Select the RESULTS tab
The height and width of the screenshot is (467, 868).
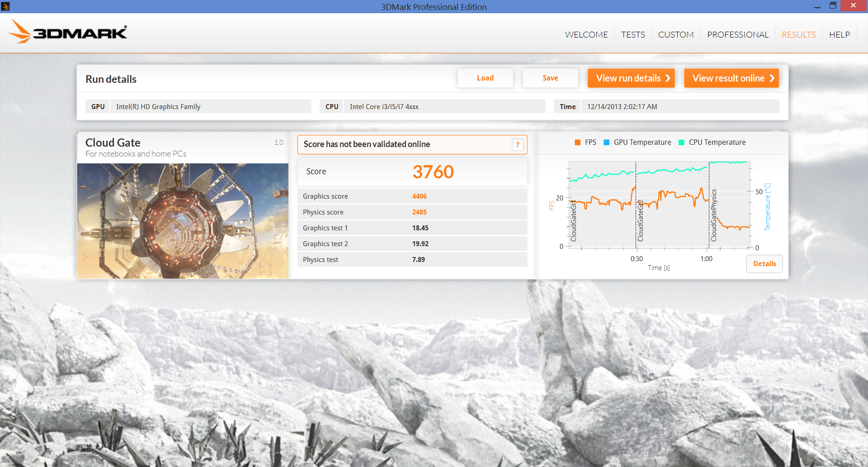[799, 34]
